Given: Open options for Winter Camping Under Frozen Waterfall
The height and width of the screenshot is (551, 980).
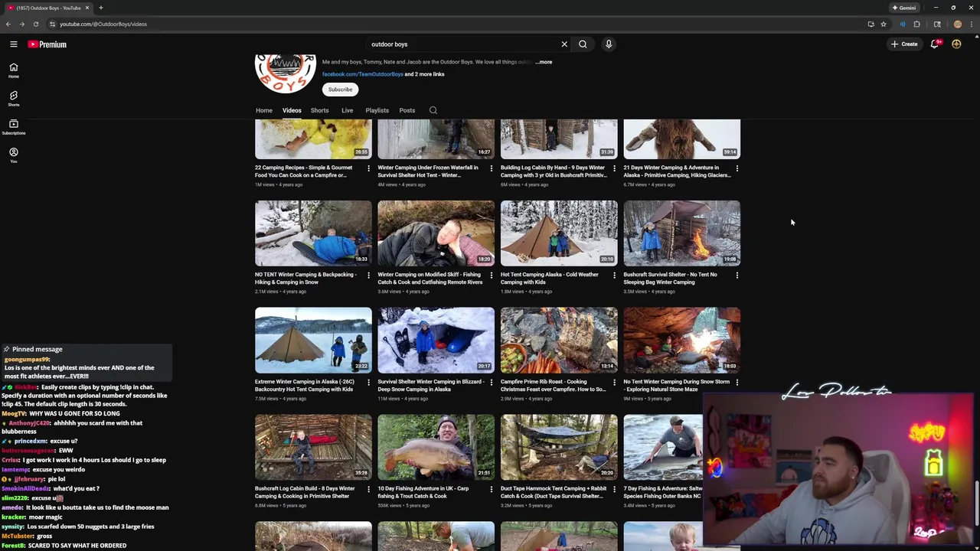Looking at the screenshot, I should point(492,168).
